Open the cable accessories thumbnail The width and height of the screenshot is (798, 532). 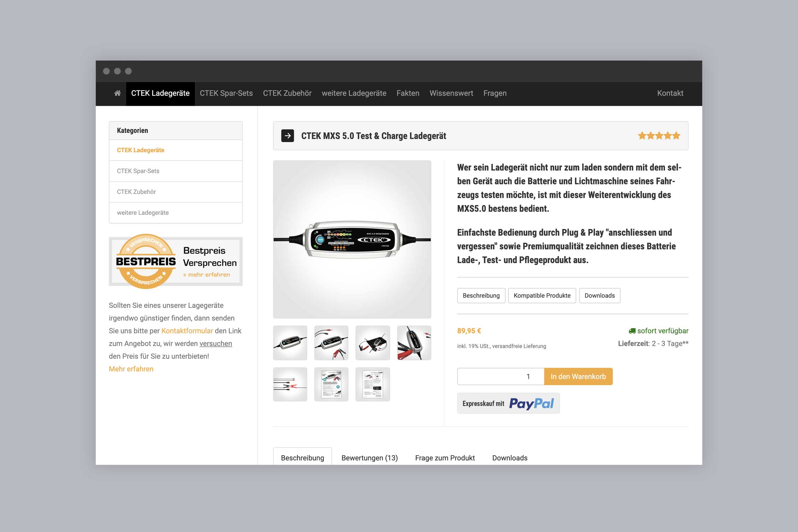pos(290,384)
